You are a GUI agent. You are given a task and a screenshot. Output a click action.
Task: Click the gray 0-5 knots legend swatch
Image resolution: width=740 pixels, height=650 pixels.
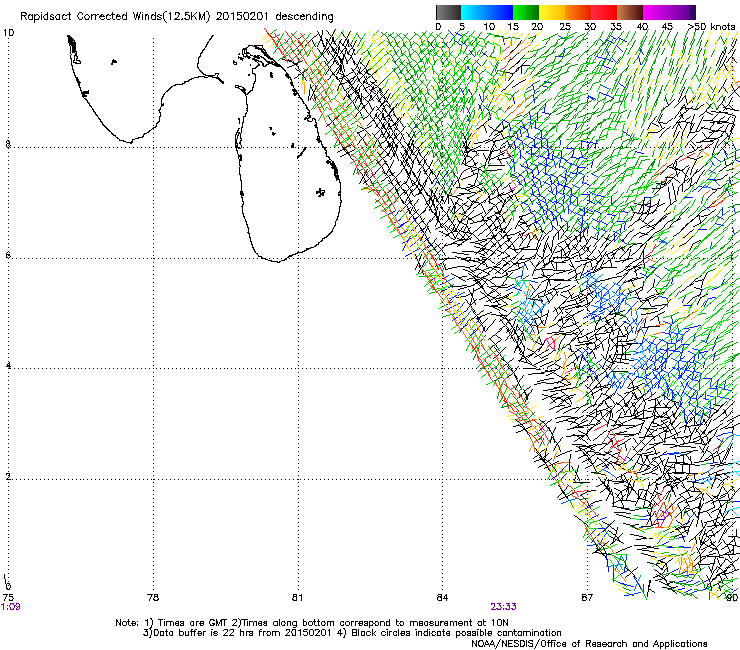(x=448, y=12)
